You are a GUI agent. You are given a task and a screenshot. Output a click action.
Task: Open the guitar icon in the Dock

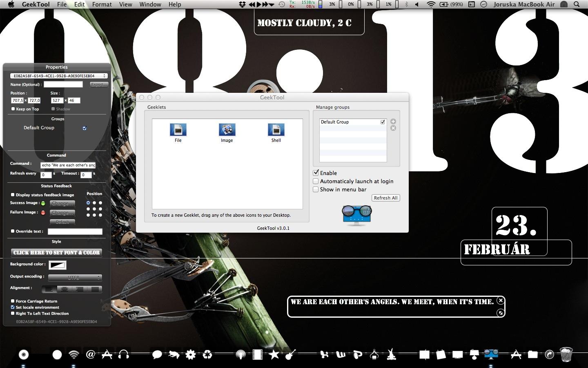pyautogui.click(x=290, y=355)
